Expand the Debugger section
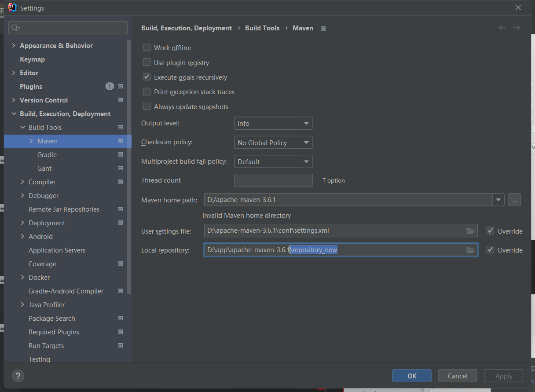 tap(22, 195)
